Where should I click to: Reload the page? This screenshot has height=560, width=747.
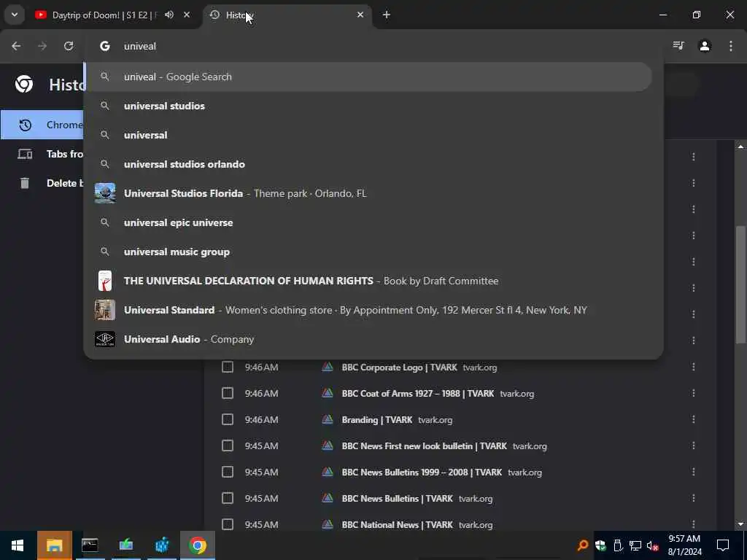point(69,46)
